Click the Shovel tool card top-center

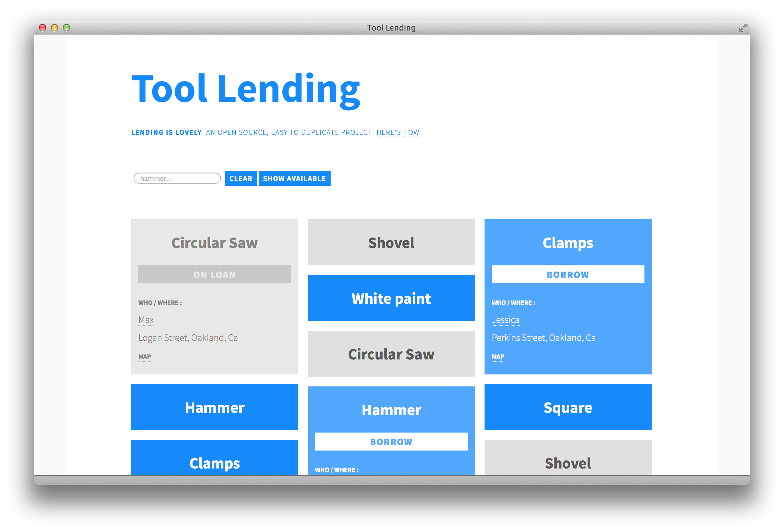[392, 242]
